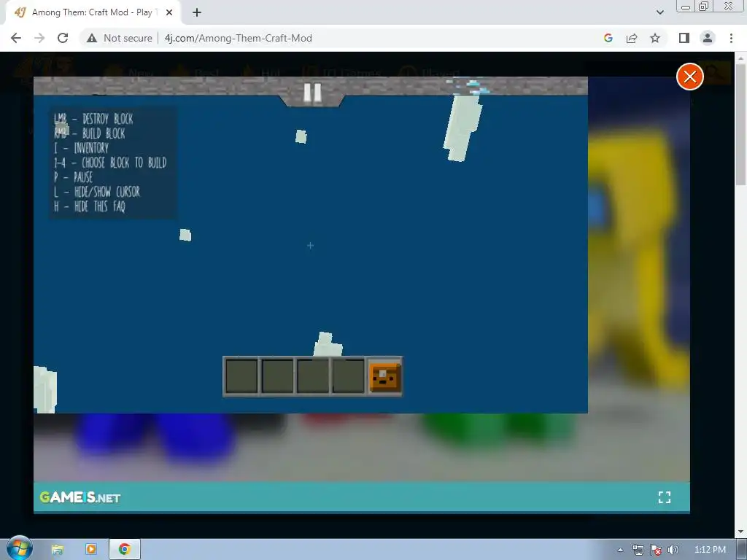This screenshot has width=747, height=560.
Task: Click 'P - PAUSE' help line
Action: coord(73,177)
